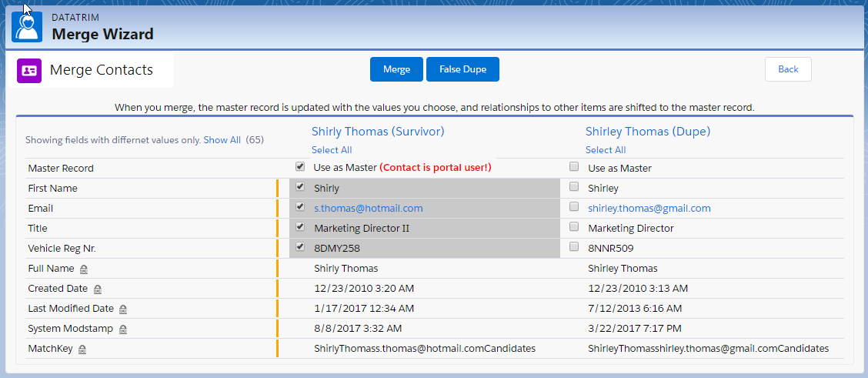Select All under Shirley Thomas Dupe

(x=606, y=150)
